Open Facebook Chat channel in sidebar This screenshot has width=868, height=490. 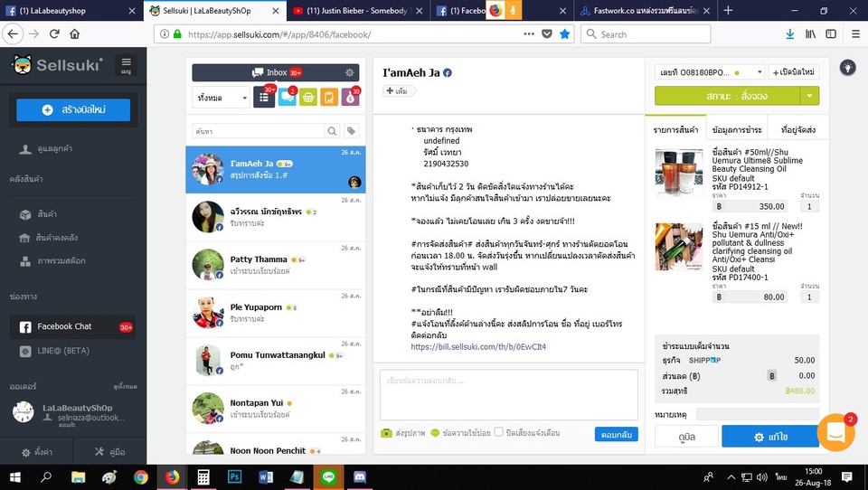coord(72,326)
